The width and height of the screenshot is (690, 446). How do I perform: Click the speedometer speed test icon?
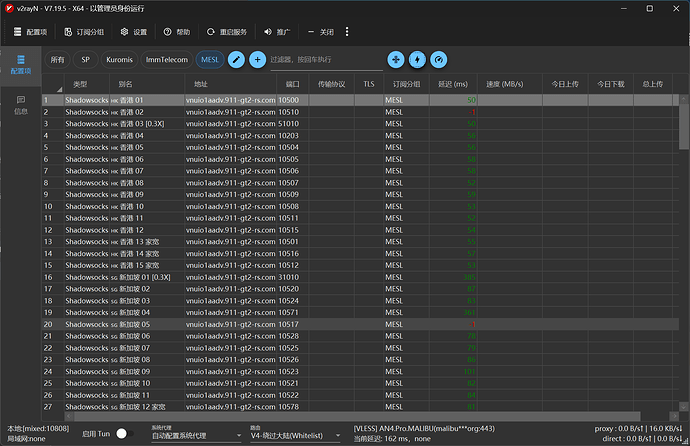[439, 59]
